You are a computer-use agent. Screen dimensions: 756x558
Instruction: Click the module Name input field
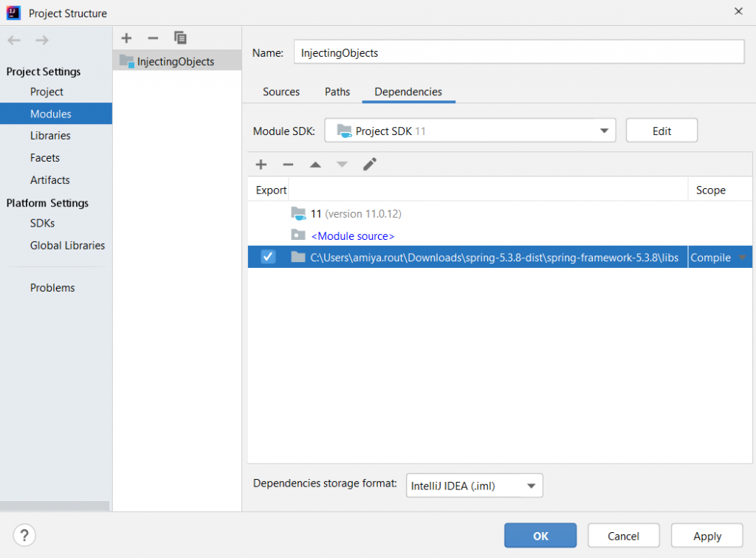(x=519, y=52)
